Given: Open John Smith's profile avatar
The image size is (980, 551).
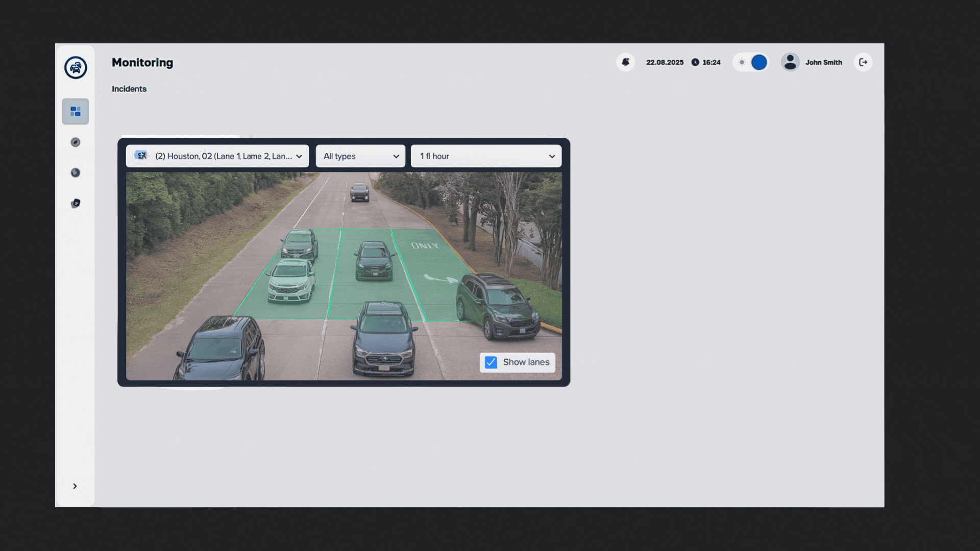Looking at the screenshot, I should (790, 62).
